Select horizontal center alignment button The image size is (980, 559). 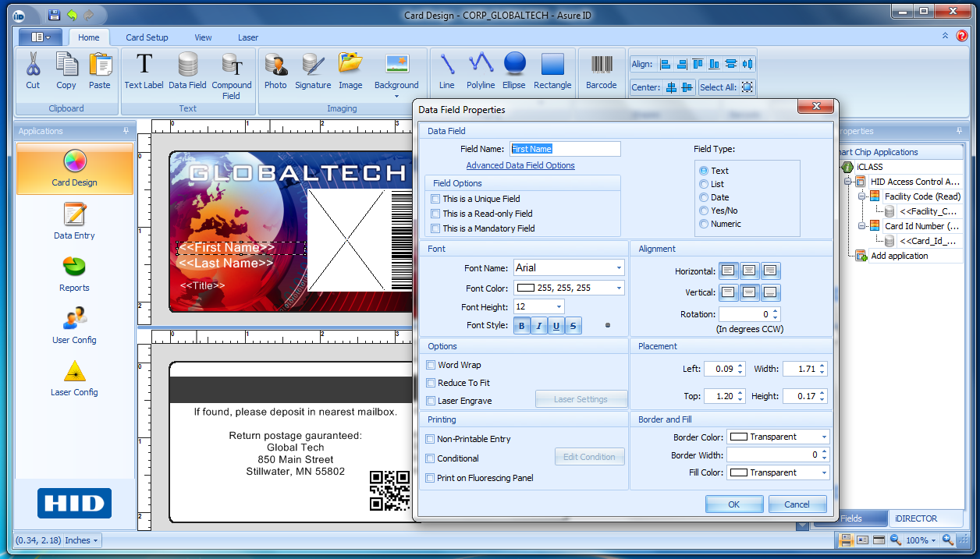pos(749,271)
